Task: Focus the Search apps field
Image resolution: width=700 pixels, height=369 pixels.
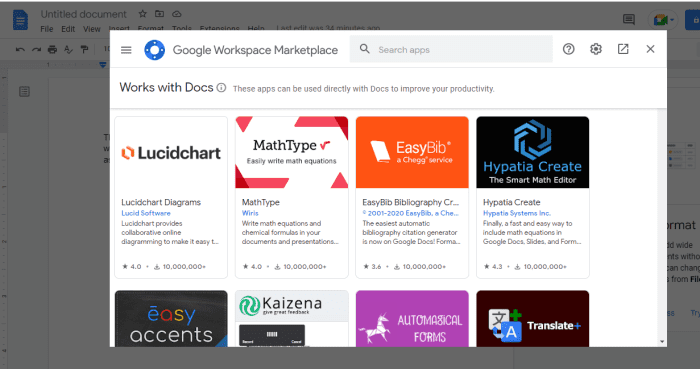Action: click(x=451, y=50)
